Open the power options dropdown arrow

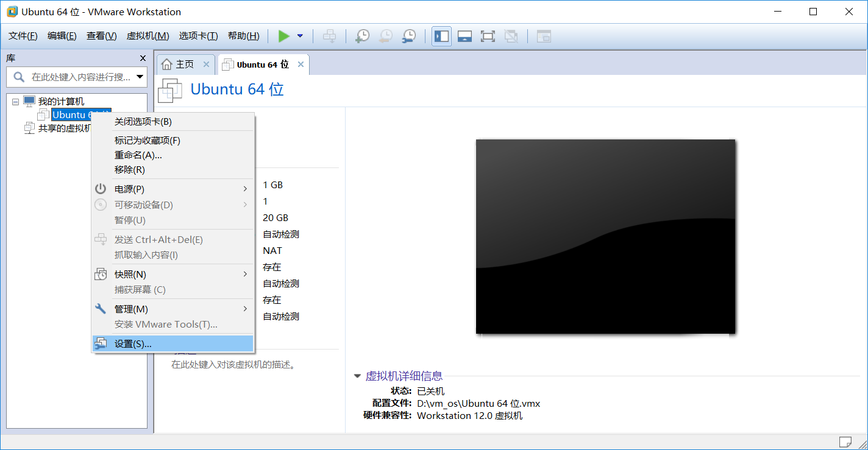point(300,37)
